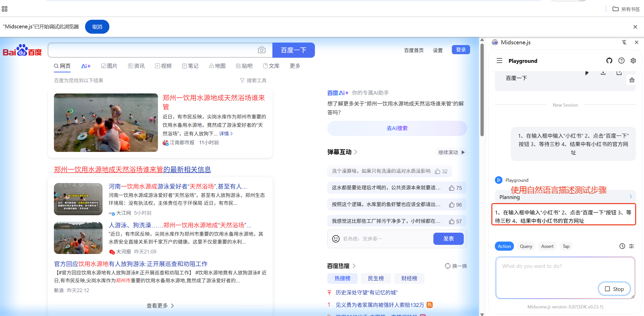
Task: Switch to the 资讯 tab
Action: [136, 66]
